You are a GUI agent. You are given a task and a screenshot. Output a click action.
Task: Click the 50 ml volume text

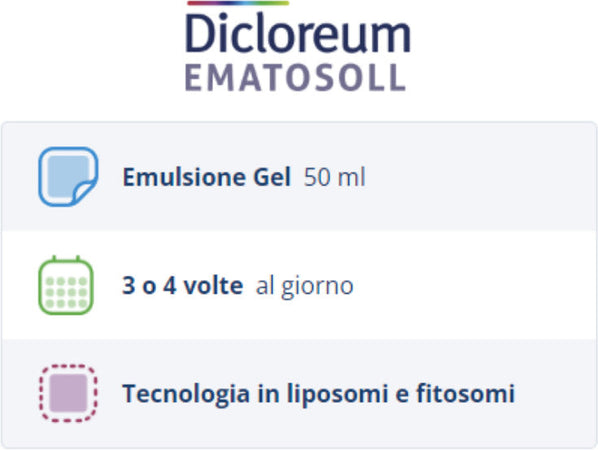pyautogui.click(x=334, y=177)
